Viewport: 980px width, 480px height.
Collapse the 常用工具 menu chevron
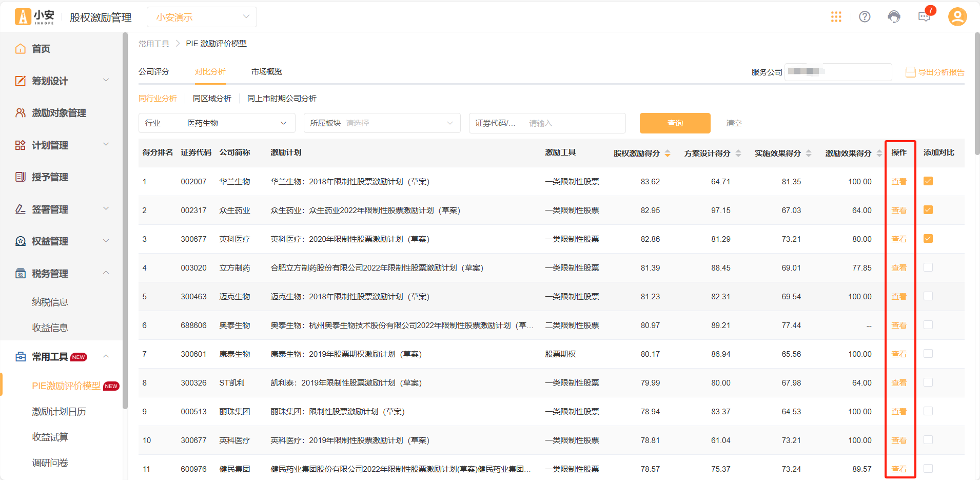click(x=106, y=356)
